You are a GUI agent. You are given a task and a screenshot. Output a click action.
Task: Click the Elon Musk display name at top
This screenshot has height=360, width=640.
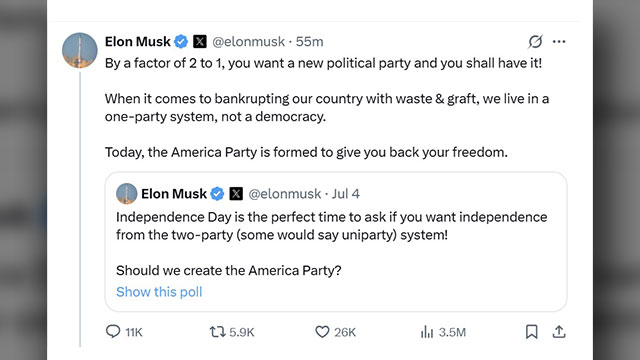pos(138,42)
